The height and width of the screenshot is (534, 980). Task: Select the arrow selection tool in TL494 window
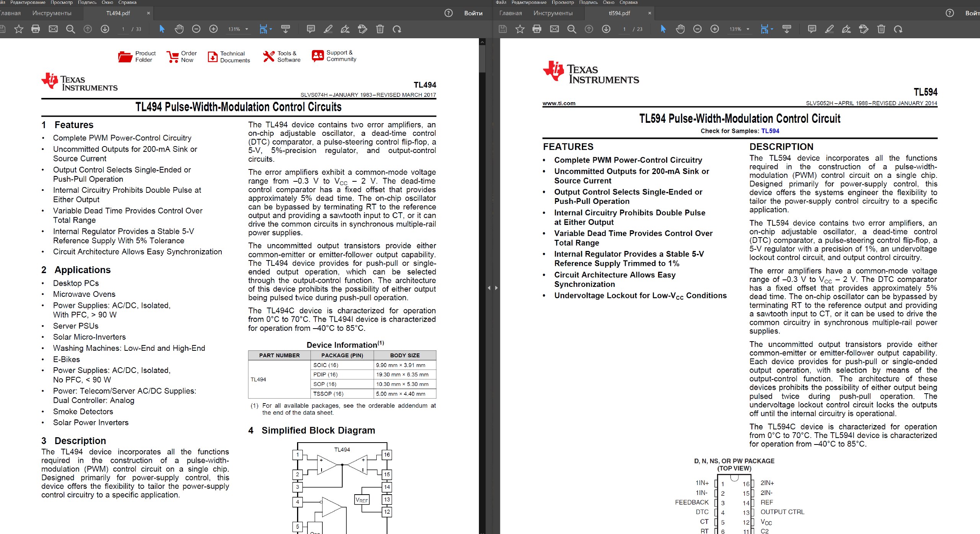click(162, 29)
